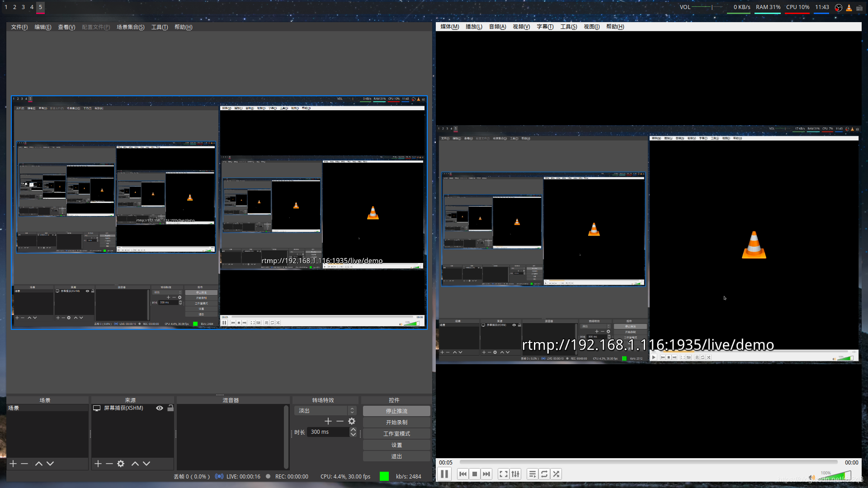868x488 pixels.
Task: Enable 工作室模式 studio mode
Action: 396,434
